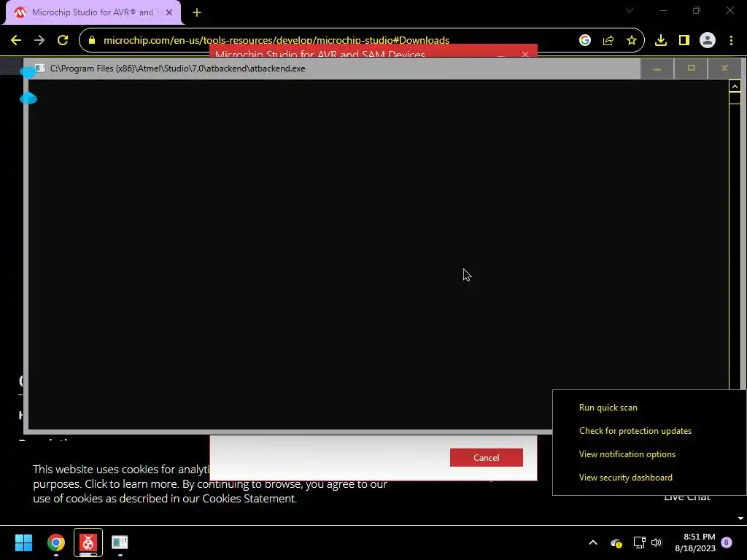
Task: Select Run quick scan
Action: click(608, 408)
